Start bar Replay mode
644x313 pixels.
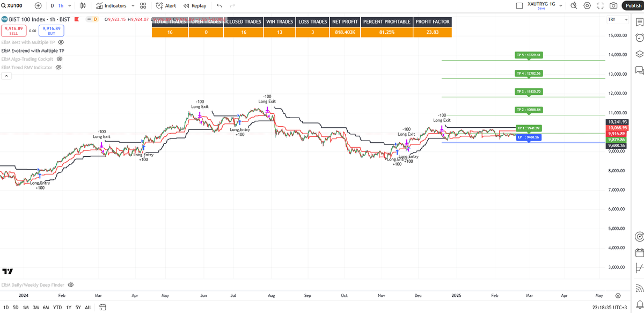click(194, 5)
